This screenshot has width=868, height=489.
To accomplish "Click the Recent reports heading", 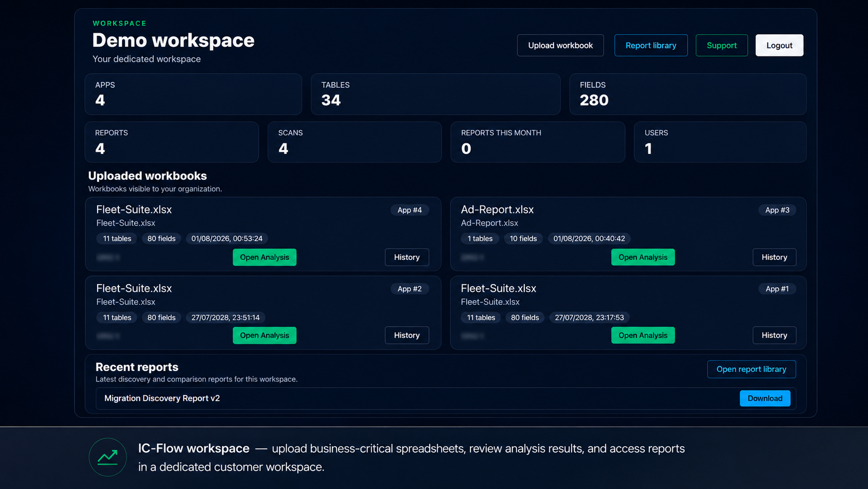I will pos(137,367).
